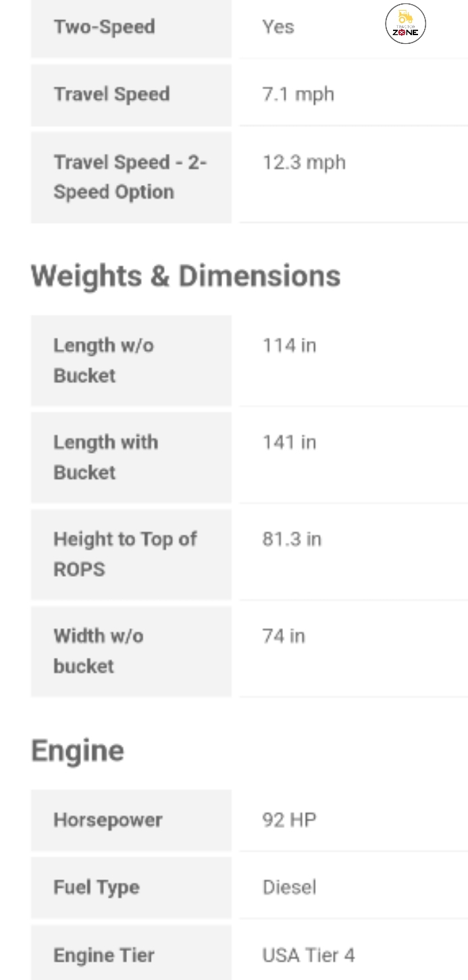Click the Tractor Zone logo icon
Screen dimensions: 468x980
click(405, 24)
